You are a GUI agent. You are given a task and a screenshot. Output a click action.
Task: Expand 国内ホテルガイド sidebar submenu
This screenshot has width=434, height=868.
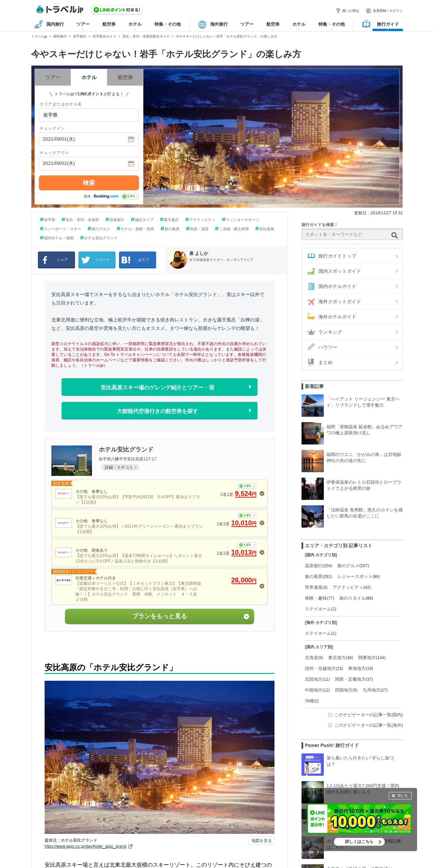click(x=397, y=286)
